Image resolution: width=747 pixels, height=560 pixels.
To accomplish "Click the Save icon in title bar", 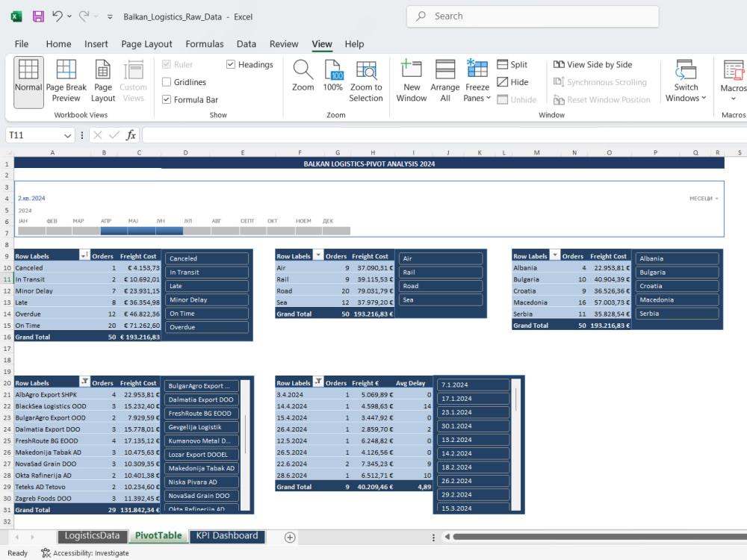I will point(38,16).
